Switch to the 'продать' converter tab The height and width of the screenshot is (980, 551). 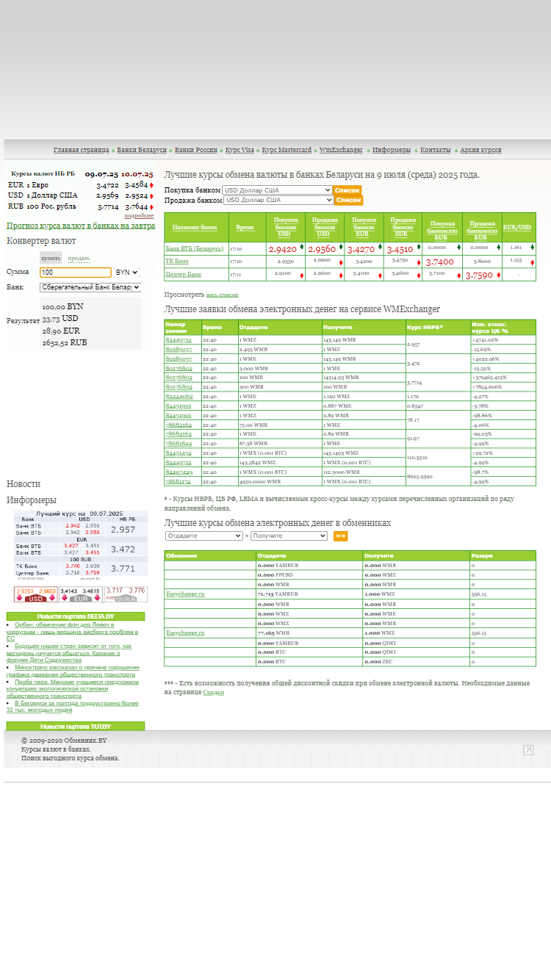(79, 259)
